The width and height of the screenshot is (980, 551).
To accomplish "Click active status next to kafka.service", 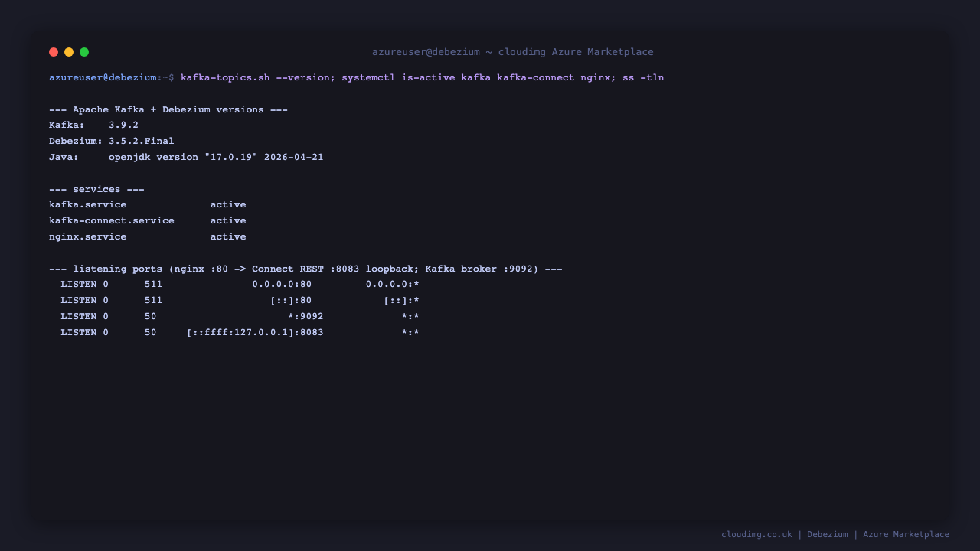I will tap(228, 204).
